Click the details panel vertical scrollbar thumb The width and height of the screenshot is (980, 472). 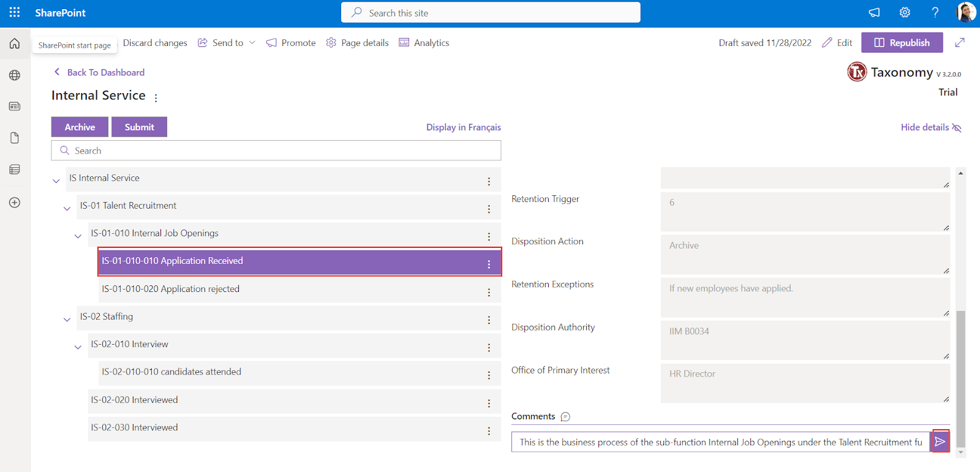pyautogui.click(x=960, y=378)
